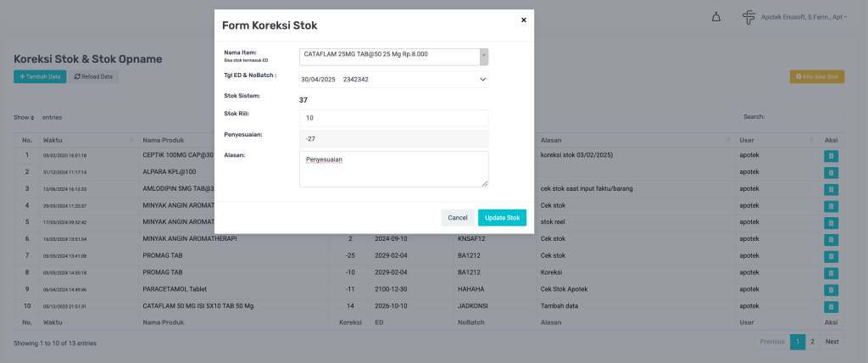This screenshot has height=363, width=868.
Task: Click the Reload Data button
Action: coord(93,76)
